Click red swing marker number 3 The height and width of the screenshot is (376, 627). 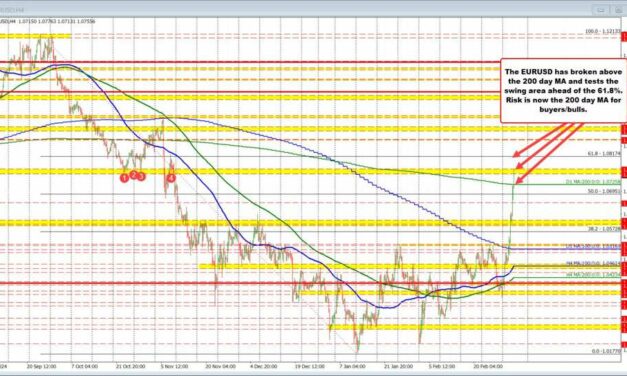pos(142,176)
